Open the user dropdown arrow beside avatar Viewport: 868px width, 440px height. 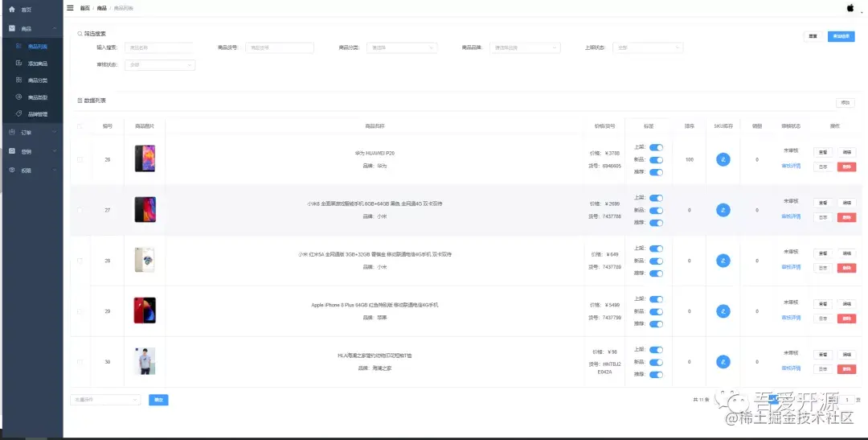pos(862,12)
